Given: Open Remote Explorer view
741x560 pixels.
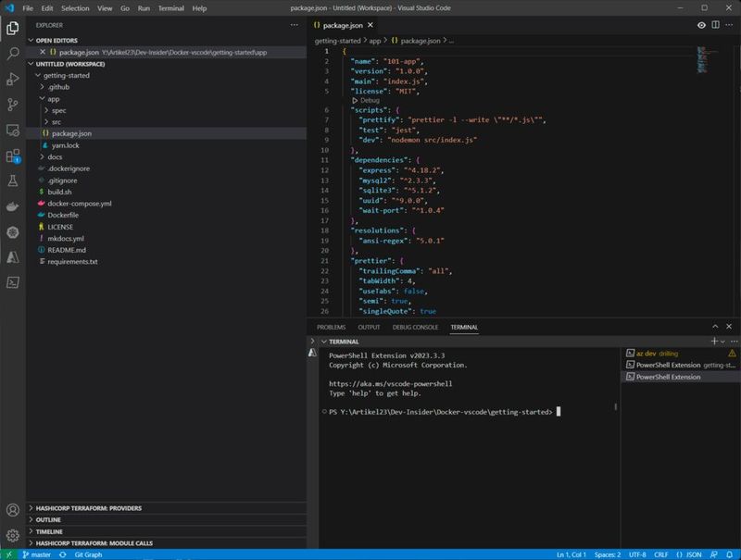Looking at the screenshot, I should [13, 130].
